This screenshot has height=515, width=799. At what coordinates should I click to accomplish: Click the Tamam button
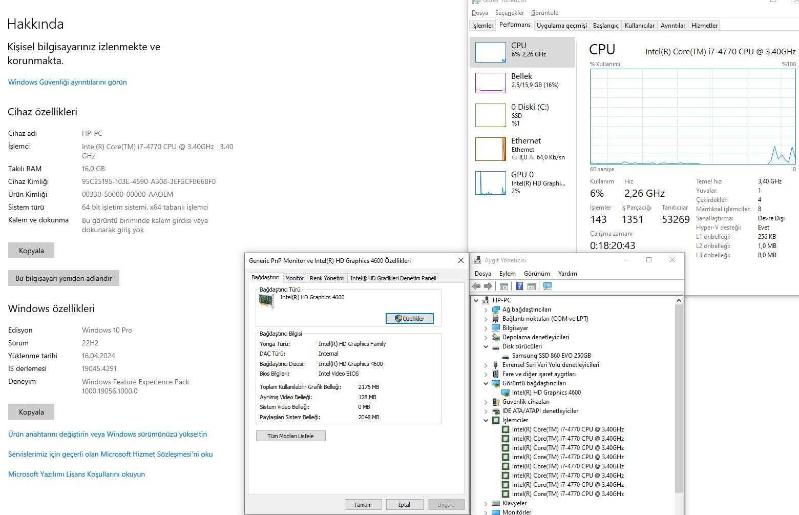[362, 505]
